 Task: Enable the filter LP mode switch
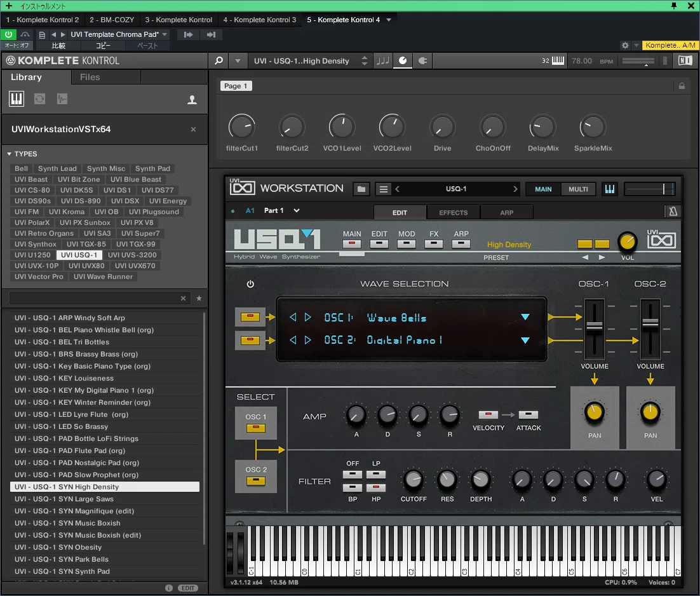coord(376,474)
